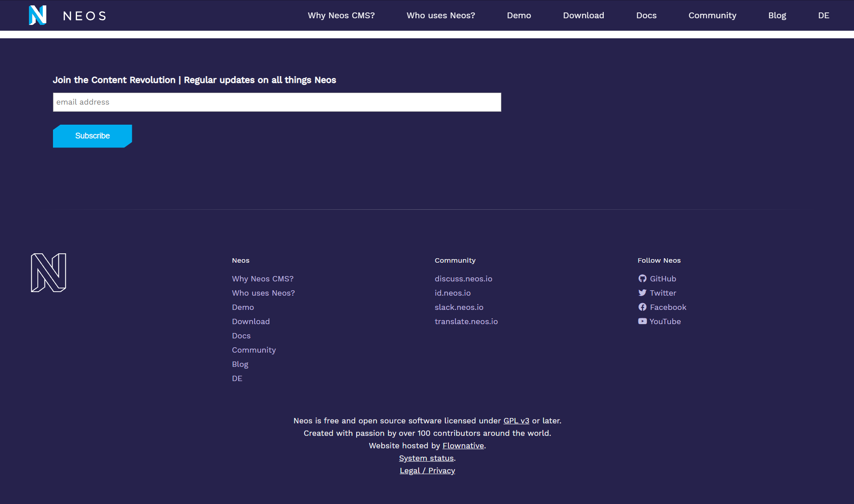Visit the Flownative hosting link
This screenshot has width=854, height=504.
tap(463, 445)
